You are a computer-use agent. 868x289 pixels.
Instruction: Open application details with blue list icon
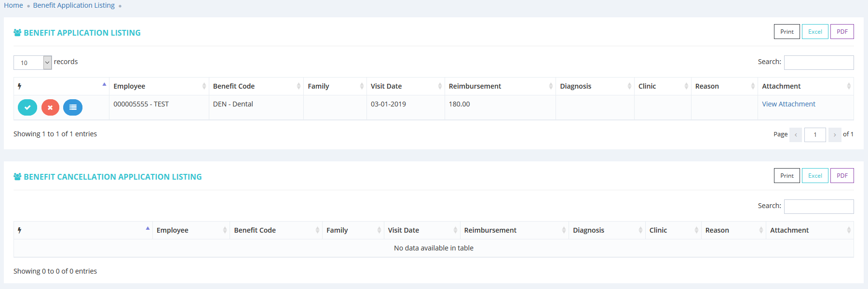[73, 107]
